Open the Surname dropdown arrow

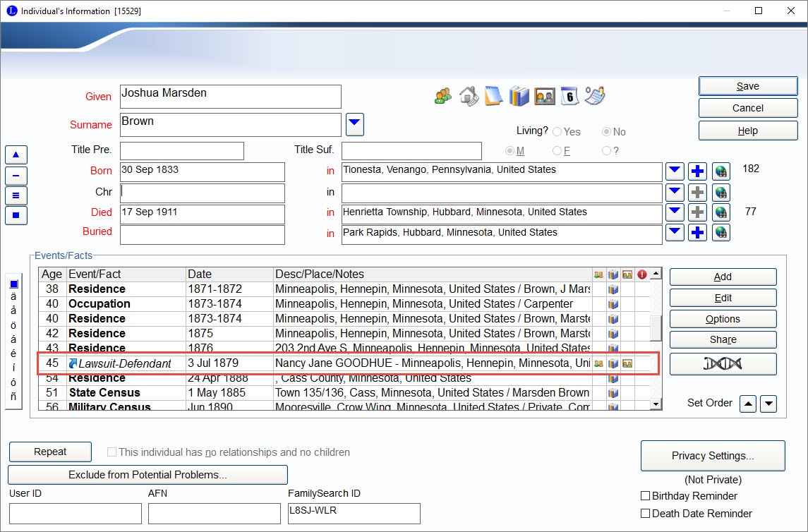pyautogui.click(x=354, y=124)
